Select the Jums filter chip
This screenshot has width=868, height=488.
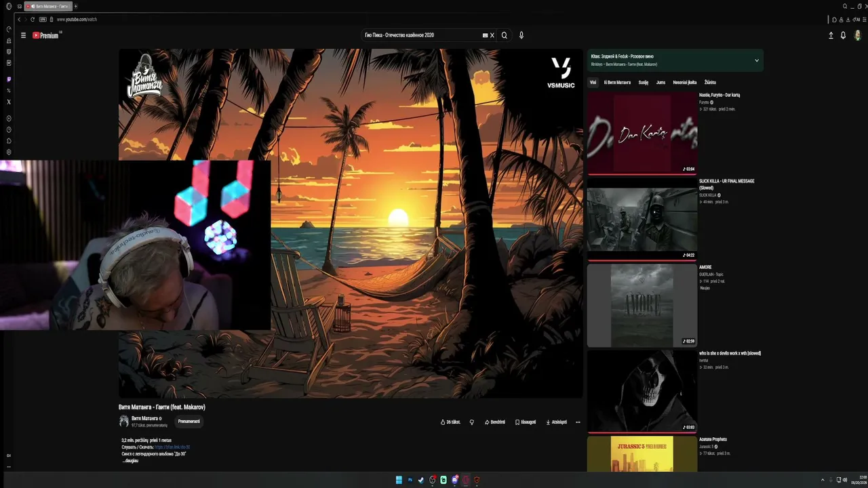(660, 83)
